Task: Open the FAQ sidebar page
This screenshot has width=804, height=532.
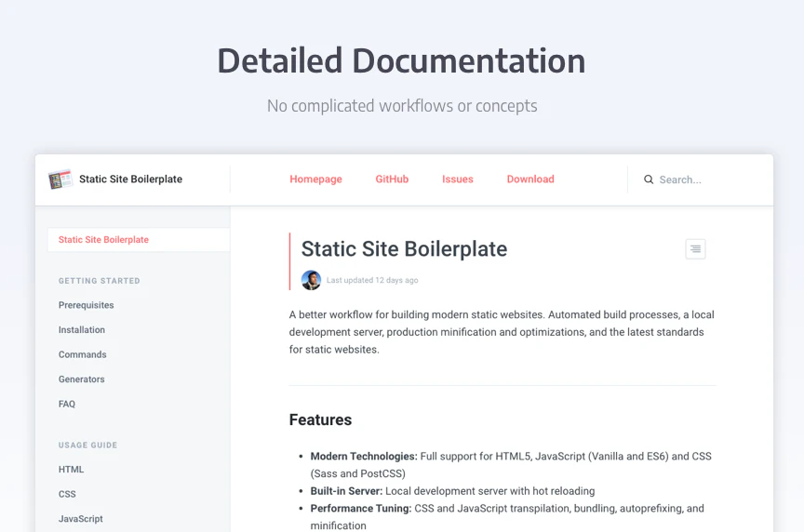Action: (x=67, y=404)
